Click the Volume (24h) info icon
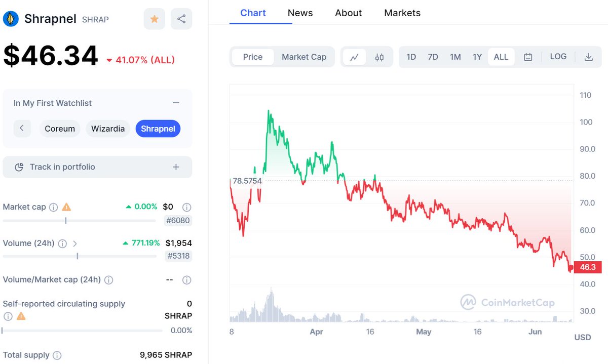The height and width of the screenshot is (364, 608). 62,244
